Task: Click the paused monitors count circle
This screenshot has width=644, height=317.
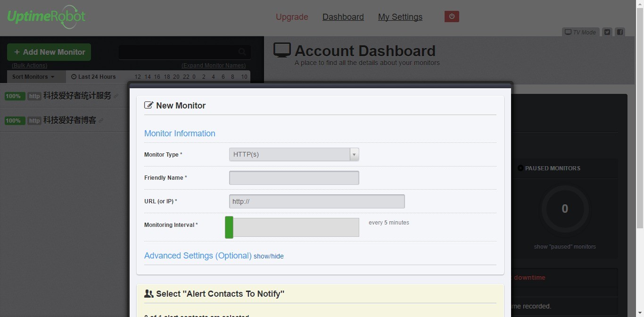Action: coord(565,209)
